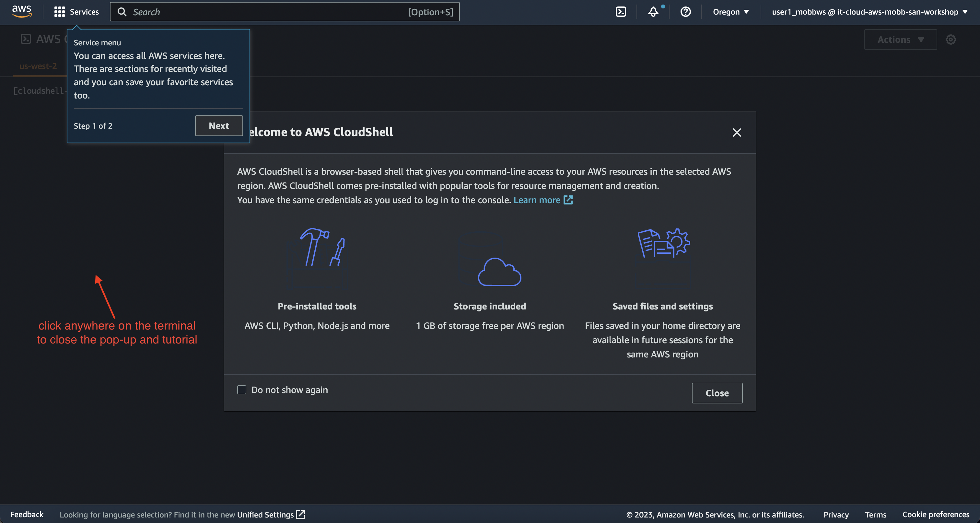Click the Storage included cloud illustration
The height and width of the screenshot is (523, 980).
(490, 259)
